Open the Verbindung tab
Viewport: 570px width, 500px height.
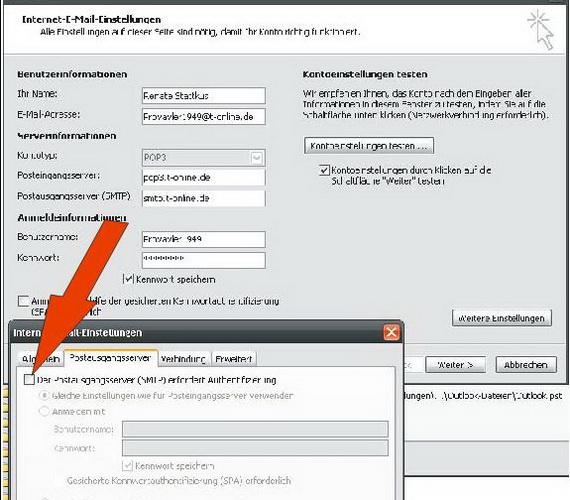[x=183, y=359]
